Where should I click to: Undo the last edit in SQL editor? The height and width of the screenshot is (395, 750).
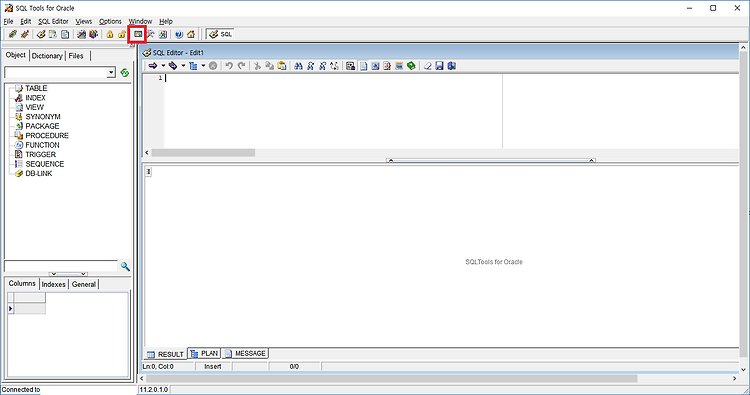[x=229, y=66]
